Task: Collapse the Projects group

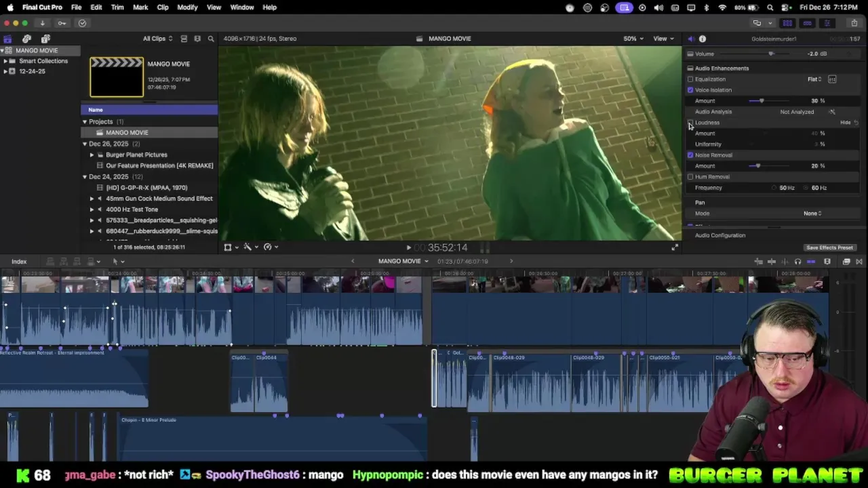Action: tap(85, 122)
